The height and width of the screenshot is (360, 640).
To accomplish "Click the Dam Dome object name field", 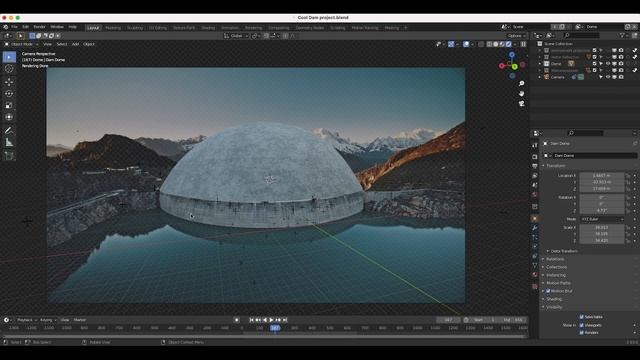I will click(595, 156).
